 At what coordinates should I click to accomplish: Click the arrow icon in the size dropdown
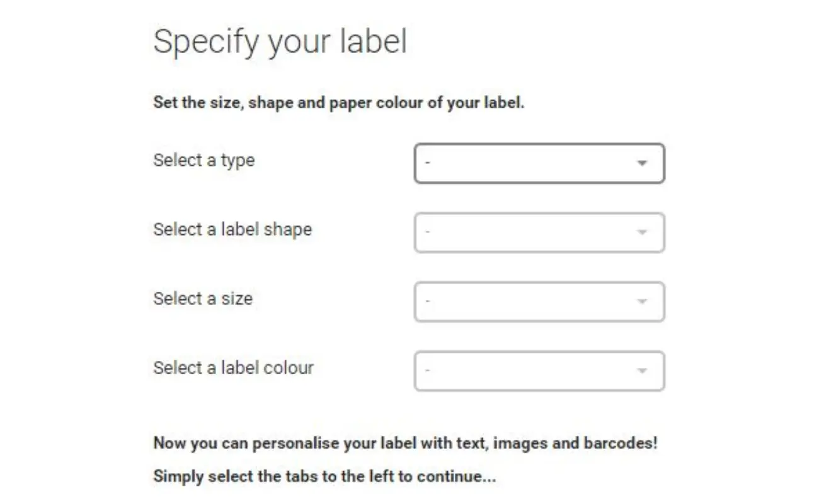[642, 302]
